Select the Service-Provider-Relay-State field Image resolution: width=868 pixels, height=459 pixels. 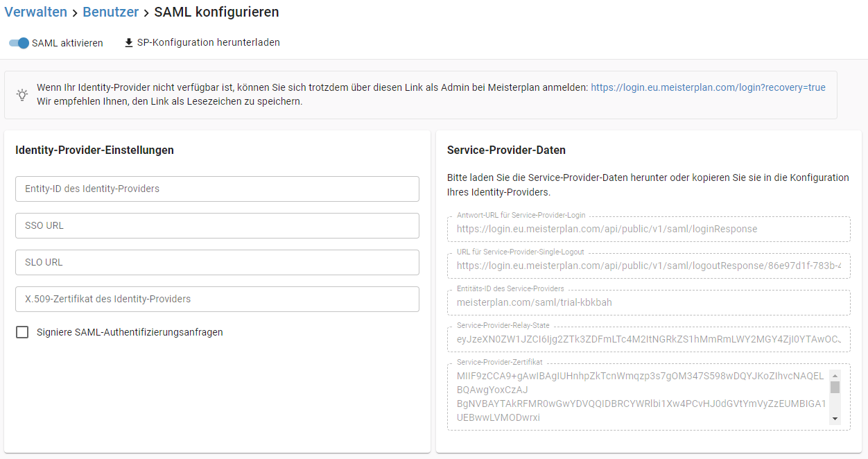649,339
